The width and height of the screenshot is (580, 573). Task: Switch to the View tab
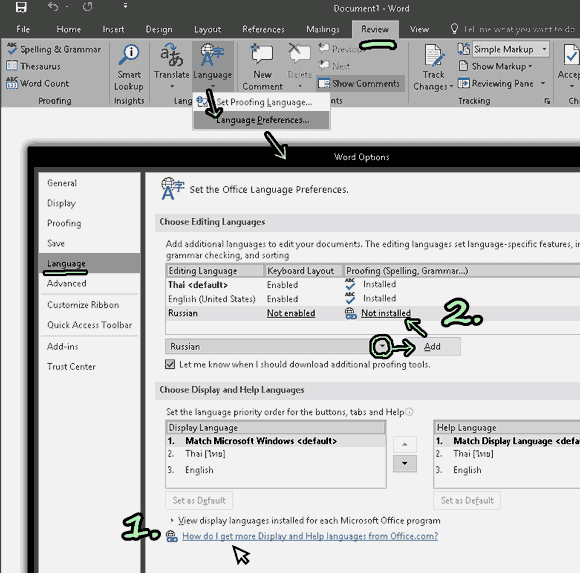coord(419,29)
